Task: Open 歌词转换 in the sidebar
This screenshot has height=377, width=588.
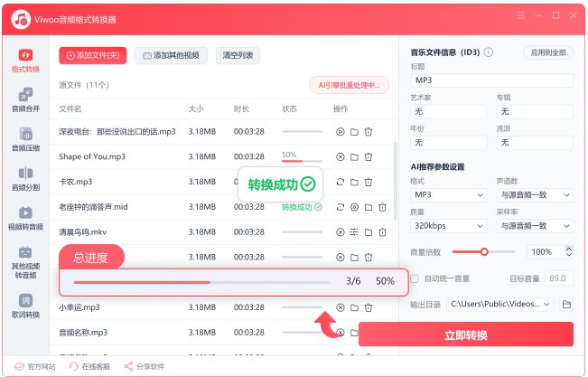Action: click(25, 306)
